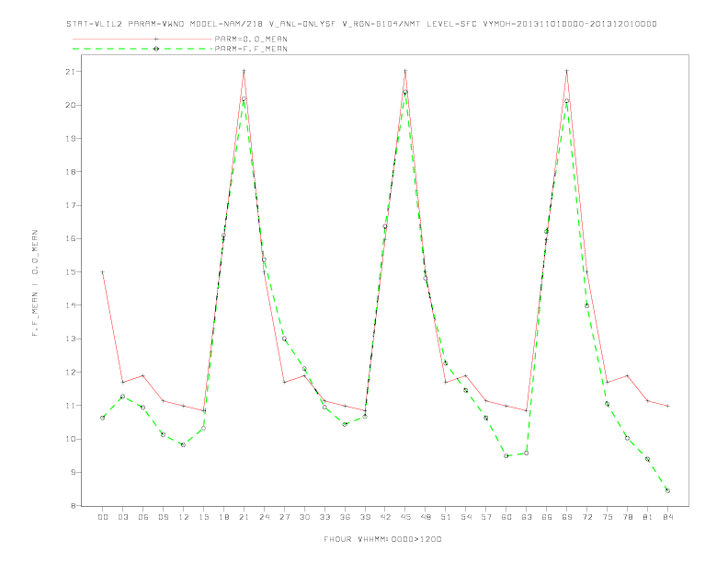Click x-axis tick label 06
This screenshot has width=728, height=563.
pyautogui.click(x=143, y=517)
